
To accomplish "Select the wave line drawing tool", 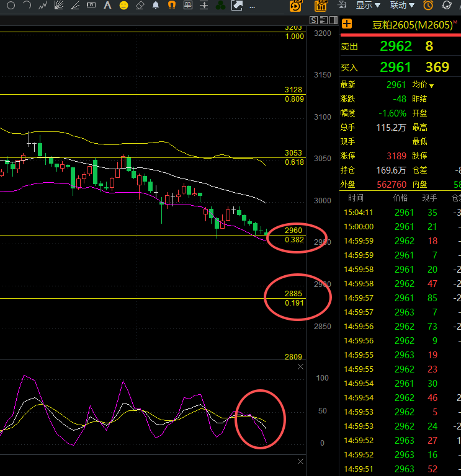I will 43,5.
